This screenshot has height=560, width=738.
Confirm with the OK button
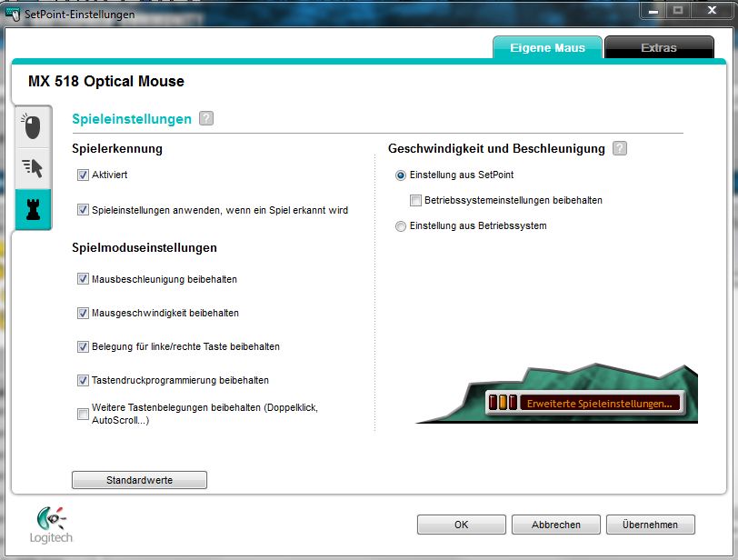pyautogui.click(x=462, y=525)
